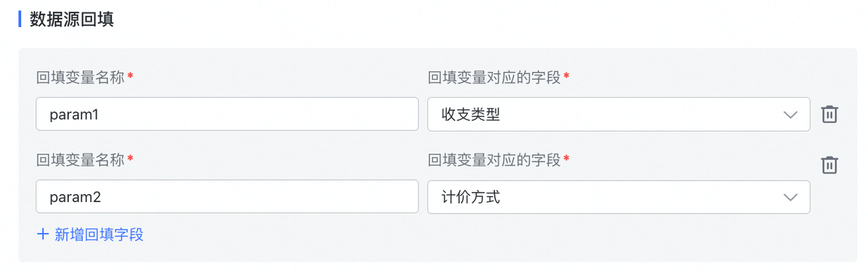This screenshot has height=272, width=868.
Task: Open the 收支类型 field selector
Action: (610, 115)
